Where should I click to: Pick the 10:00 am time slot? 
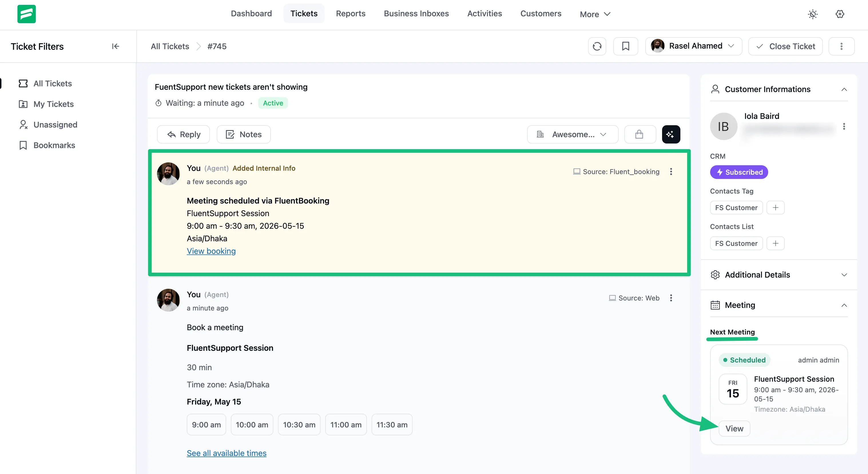coord(252,425)
